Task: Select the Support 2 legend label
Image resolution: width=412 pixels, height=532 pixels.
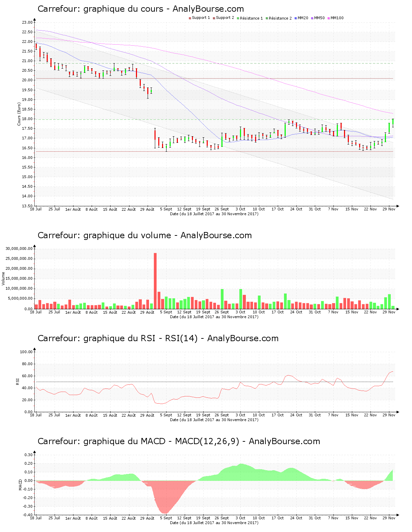Action: click(x=225, y=18)
